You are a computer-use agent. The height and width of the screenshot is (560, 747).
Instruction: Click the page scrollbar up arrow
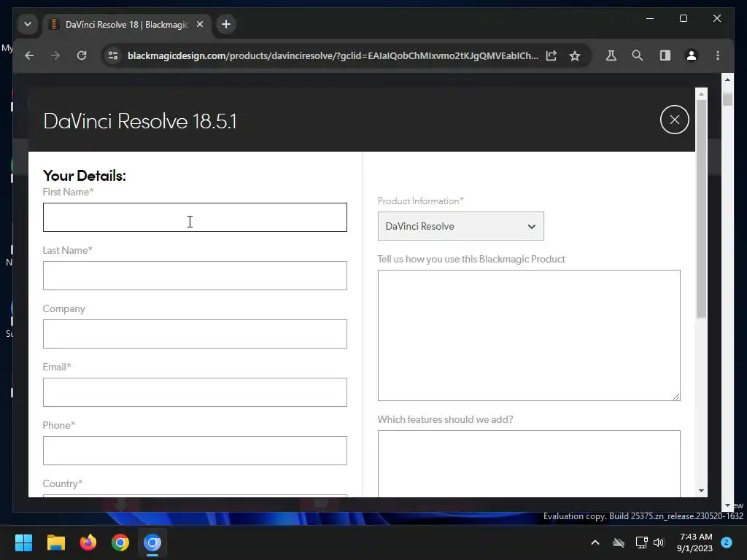click(727, 79)
